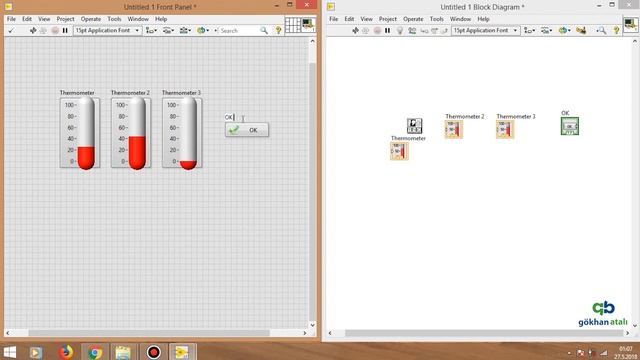Screen dimensions: 640x360
Task: Click the Pause button in the Front Panel toolbar
Action: 65,31
